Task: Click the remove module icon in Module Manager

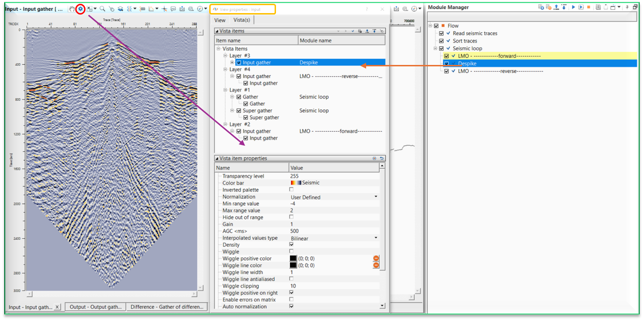Action: (549, 7)
